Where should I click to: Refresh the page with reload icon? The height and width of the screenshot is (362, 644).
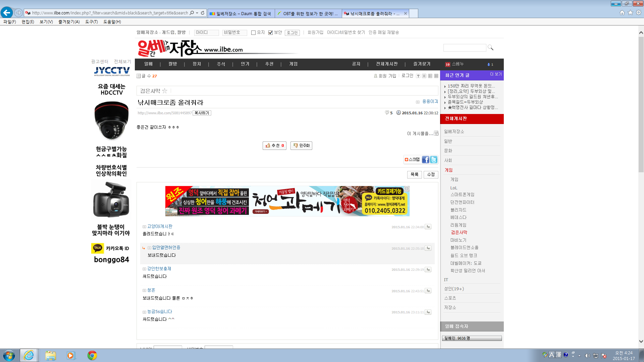[203, 13]
